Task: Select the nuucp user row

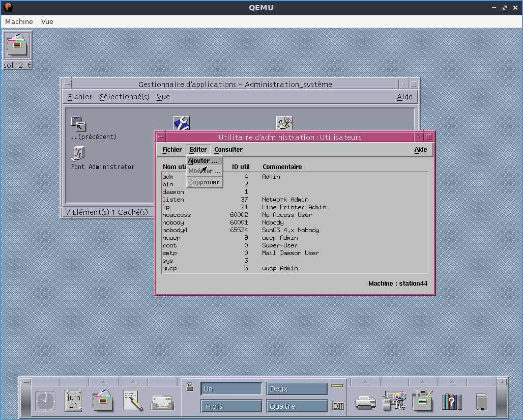Action: point(295,238)
